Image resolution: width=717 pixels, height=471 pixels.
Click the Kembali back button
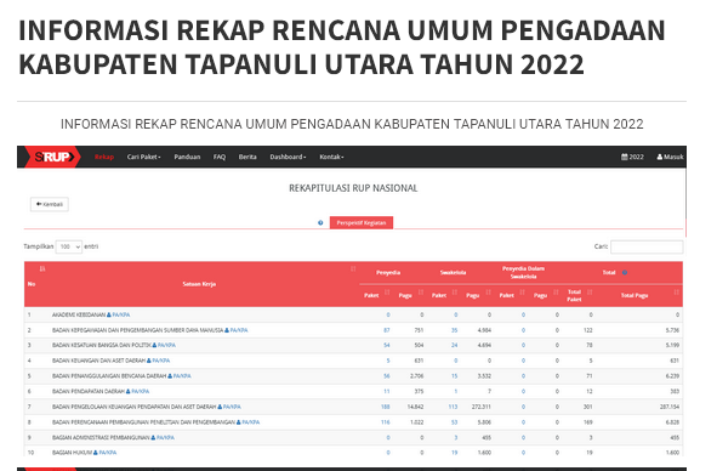click(49, 204)
